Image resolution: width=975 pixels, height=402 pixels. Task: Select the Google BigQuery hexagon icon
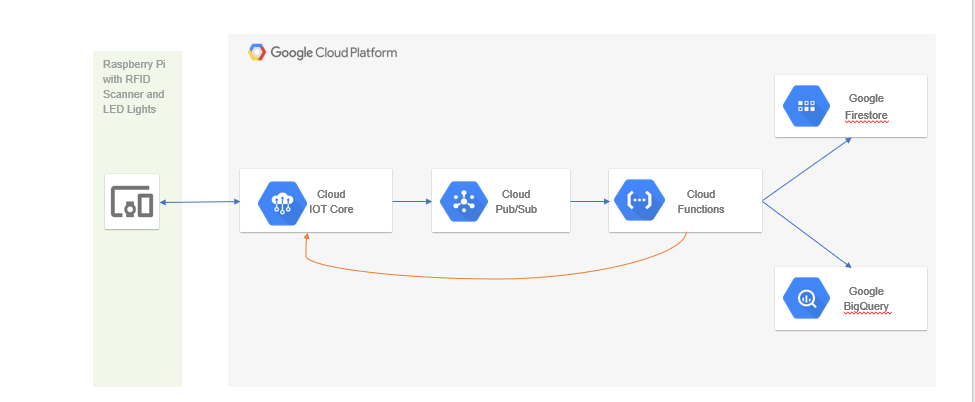pos(806,298)
